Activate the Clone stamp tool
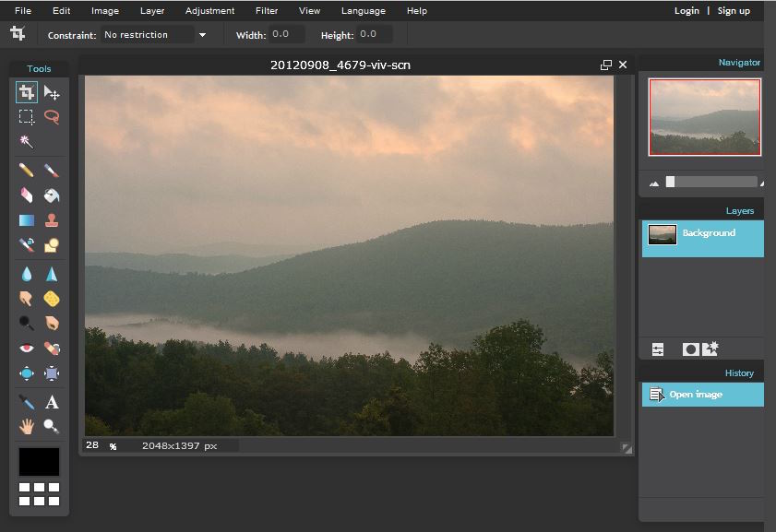Viewport: 776px width, 532px height. pyautogui.click(x=52, y=220)
